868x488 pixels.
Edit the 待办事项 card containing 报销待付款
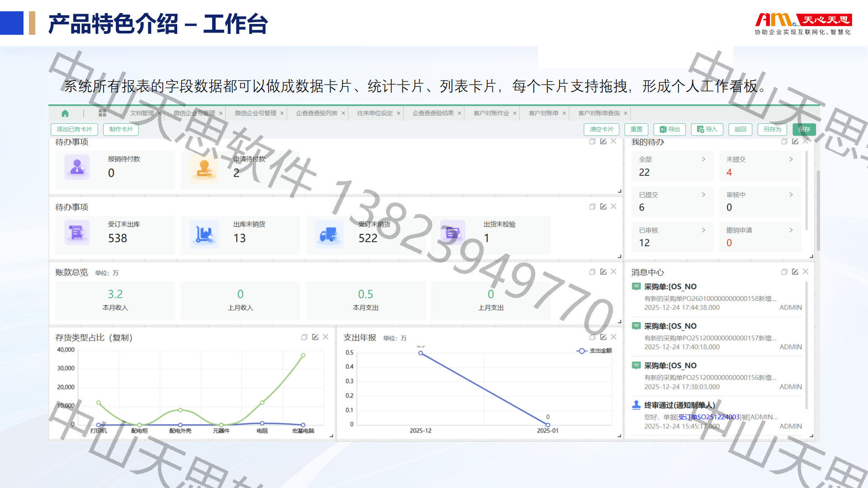pyautogui.click(x=603, y=141)
